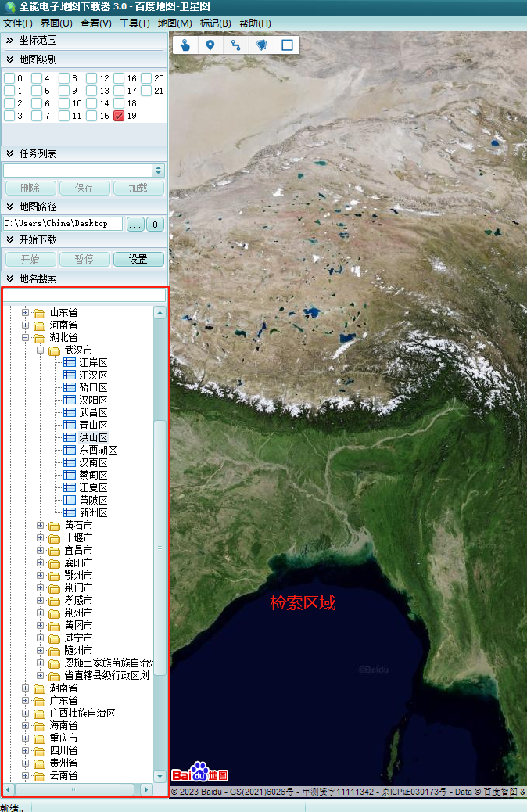Check map level 0 checkbox

click(9, 78)
